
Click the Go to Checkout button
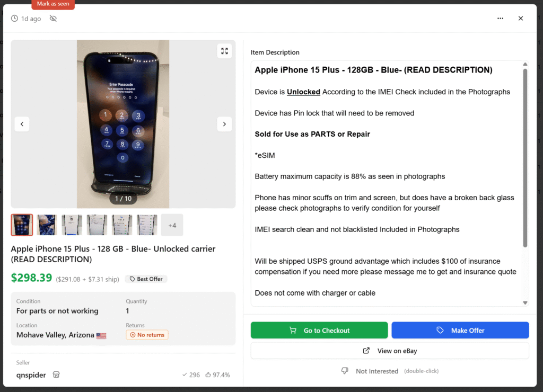(x=319, y=330)
